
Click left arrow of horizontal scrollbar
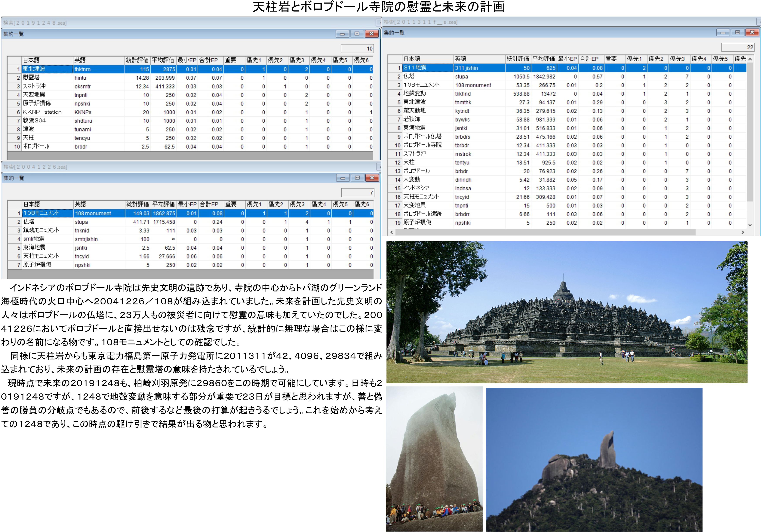coord(392,232)
